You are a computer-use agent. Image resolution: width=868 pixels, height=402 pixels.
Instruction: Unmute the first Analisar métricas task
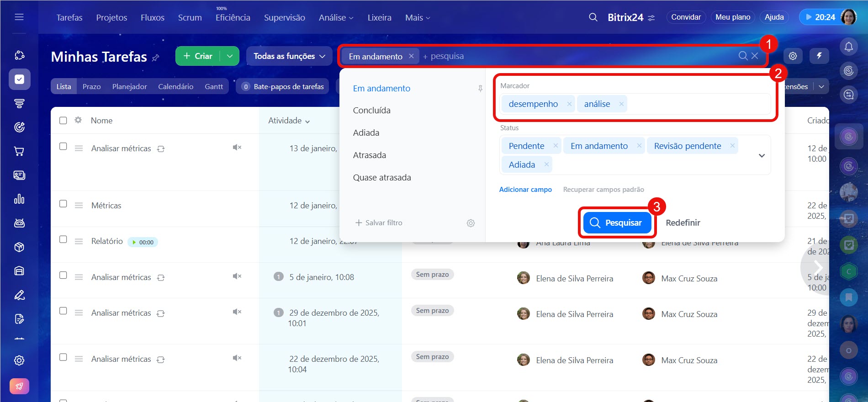pos(237,147)
